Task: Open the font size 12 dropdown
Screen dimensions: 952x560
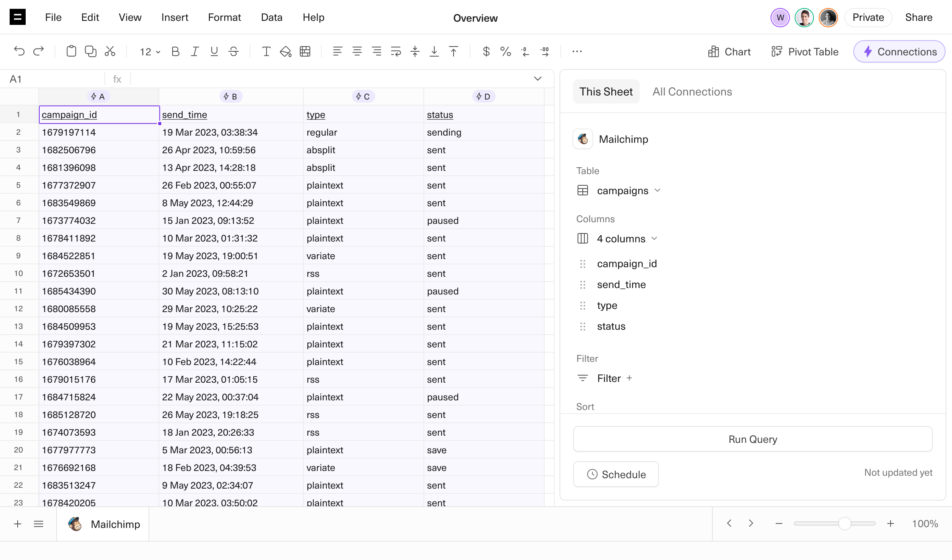Action: point(150,52)
